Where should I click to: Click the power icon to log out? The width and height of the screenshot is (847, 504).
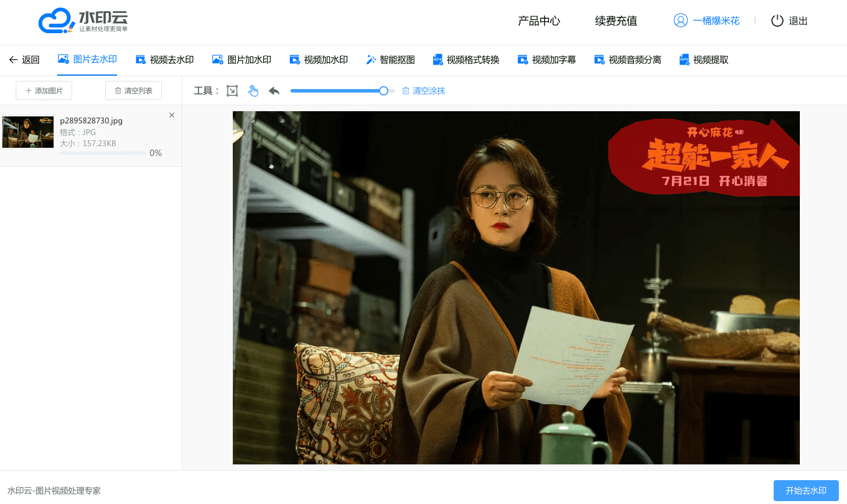coord(777,21)
